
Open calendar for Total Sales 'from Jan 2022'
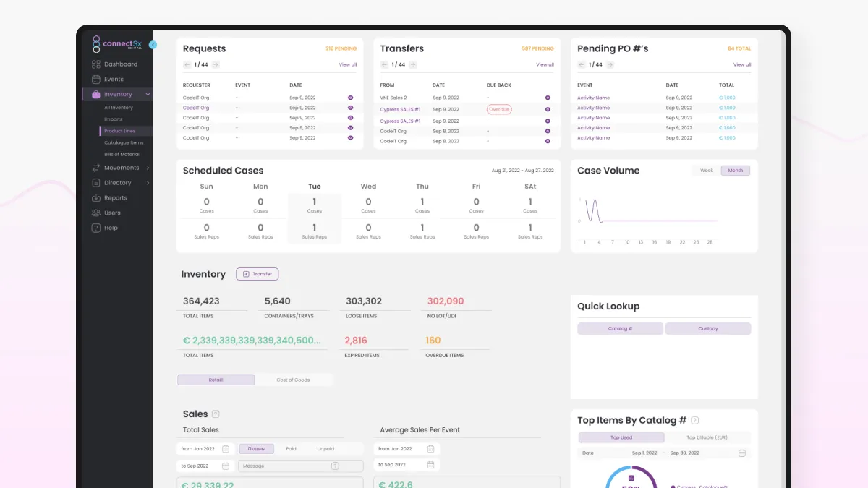click(x=226, y=449)
